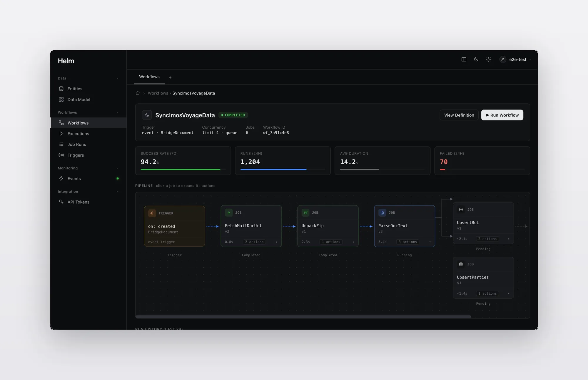The width and height of the screenshot is (588, 380).
Task: Switch to light mode sun icon
Action: click(x=489, y=59)
